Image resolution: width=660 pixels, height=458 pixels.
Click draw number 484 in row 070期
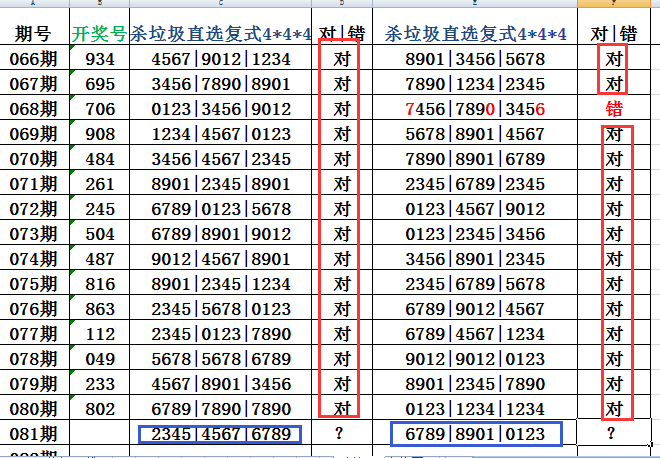(x=99, y=159)
